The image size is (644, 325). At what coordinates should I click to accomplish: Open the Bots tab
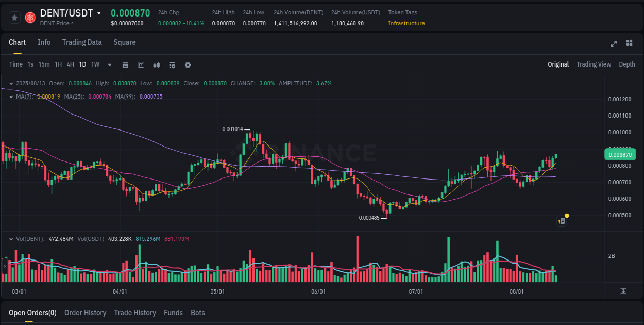click(x=198, y=313)
